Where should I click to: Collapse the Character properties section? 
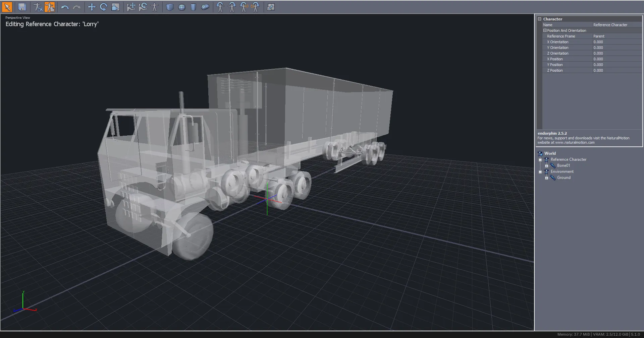(540, 19)
